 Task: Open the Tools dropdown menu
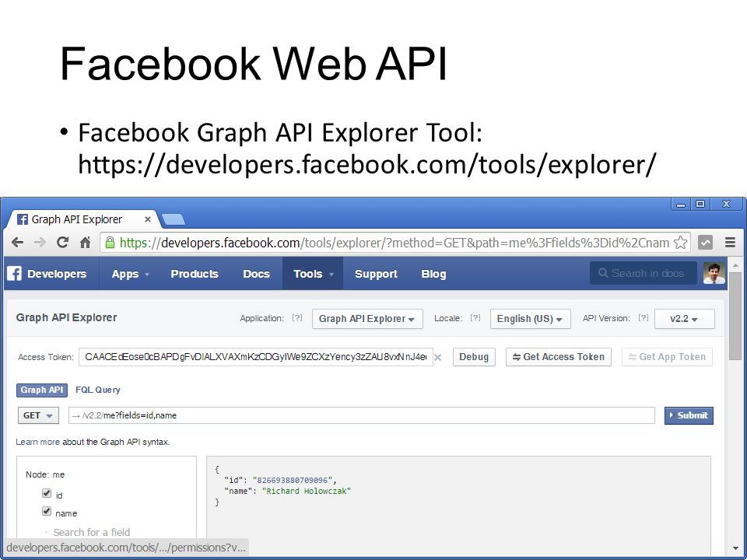(x=313, y=274)
